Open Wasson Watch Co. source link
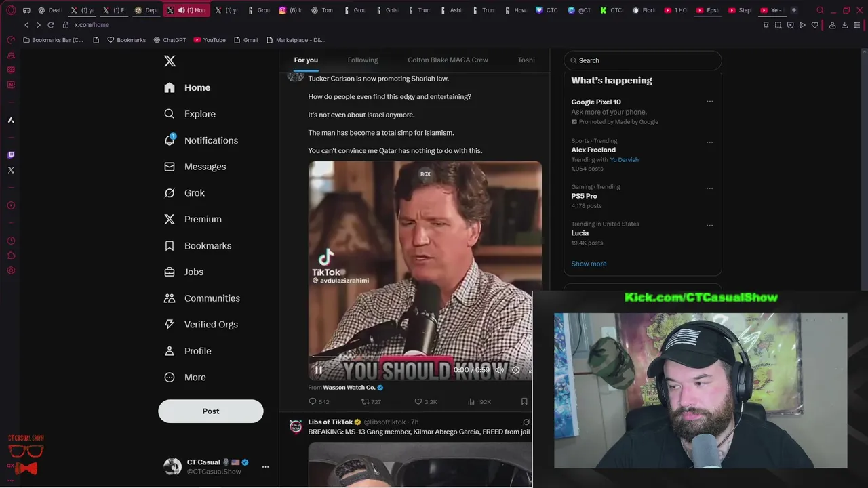The image size is (868, 488). coord(349,388)
